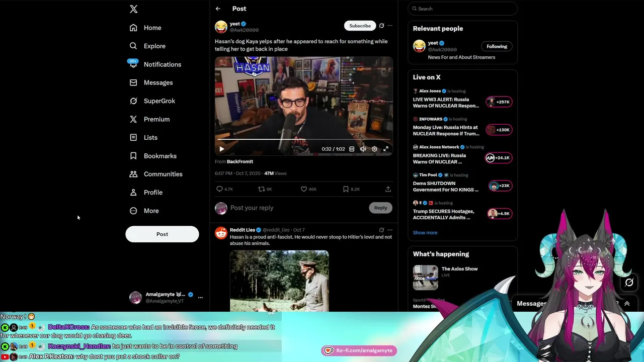The image size is (644, 362).
Task: Seek along the video progress bar
Action: pos(303,140)
